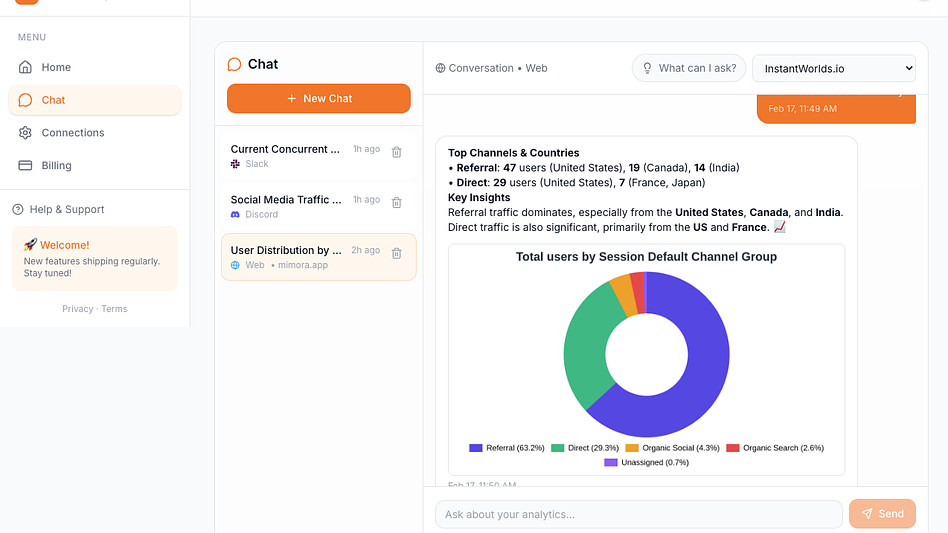Click the Discord icon
Viewport: 948px width, 533px height.
235,215
